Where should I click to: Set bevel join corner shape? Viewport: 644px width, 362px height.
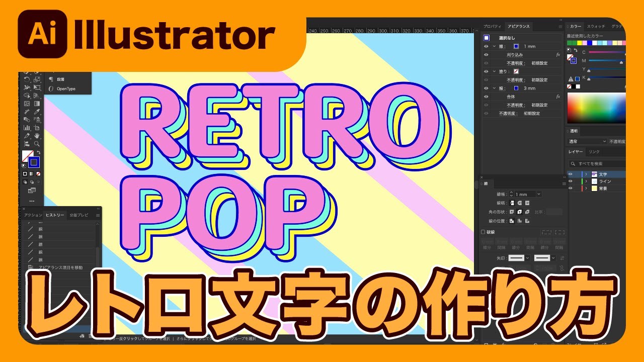point(527,212)
